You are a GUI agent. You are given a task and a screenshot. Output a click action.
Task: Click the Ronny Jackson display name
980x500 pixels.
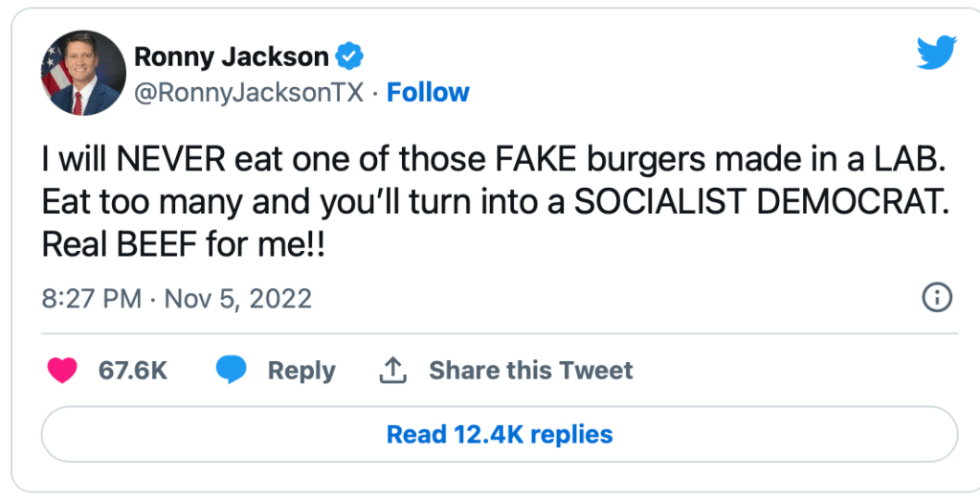(x=231, y=57)
